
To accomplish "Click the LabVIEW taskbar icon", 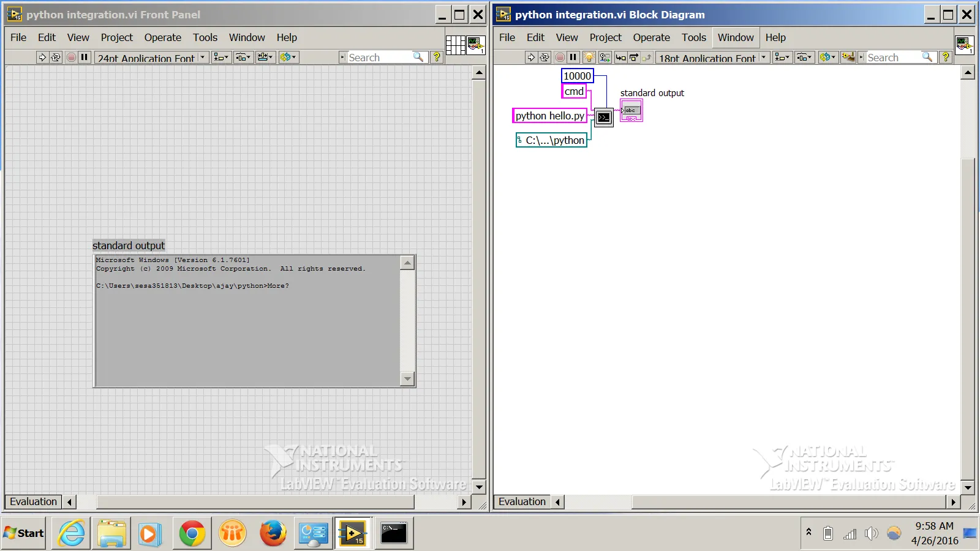I will pos(353,533).
